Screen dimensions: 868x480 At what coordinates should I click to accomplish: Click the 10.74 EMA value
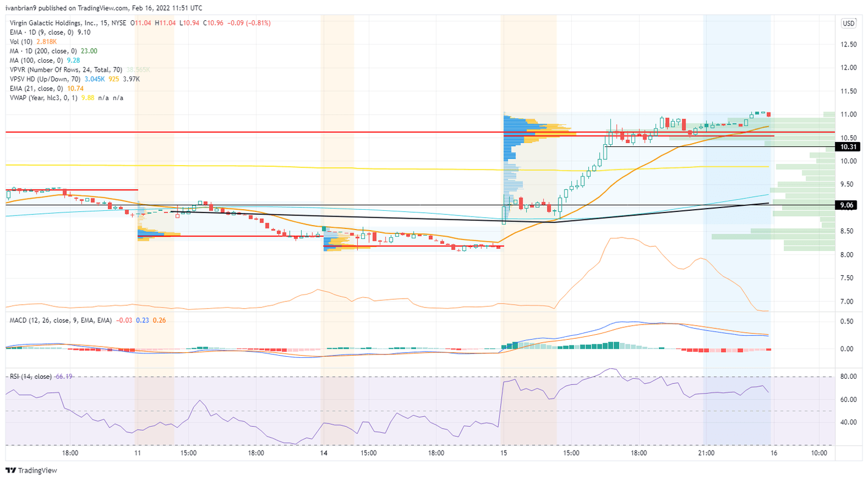(76, 88)
